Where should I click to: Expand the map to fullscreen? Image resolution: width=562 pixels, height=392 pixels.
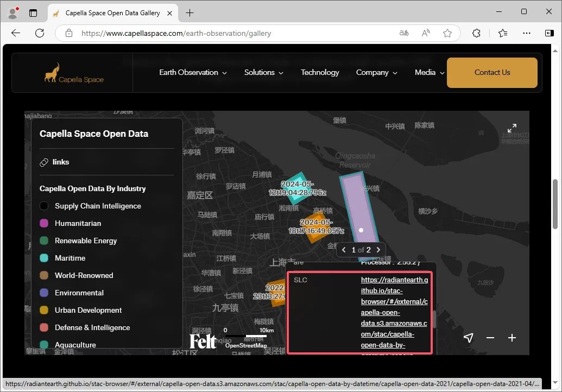(512, 128)
